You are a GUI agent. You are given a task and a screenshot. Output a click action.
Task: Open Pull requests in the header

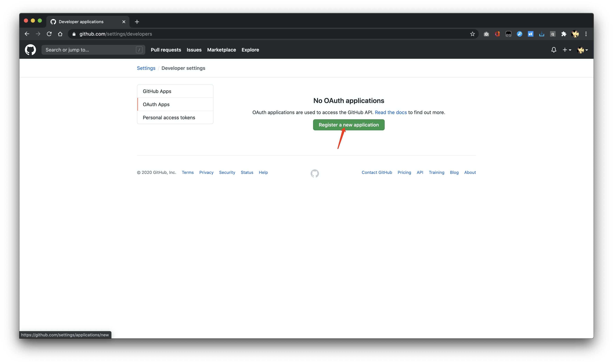click(x=166, y=50)
